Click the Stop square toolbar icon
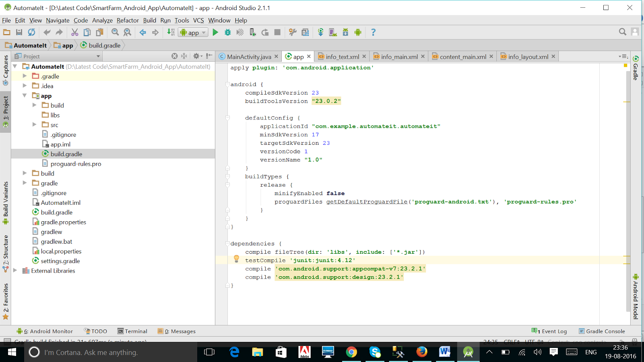The width and height of the screenshot is (644, 362). [x=277, y=32]
